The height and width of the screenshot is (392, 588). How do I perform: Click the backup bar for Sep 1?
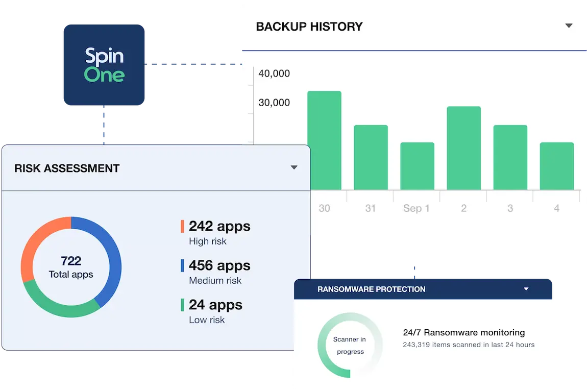(x=417, y=166)
